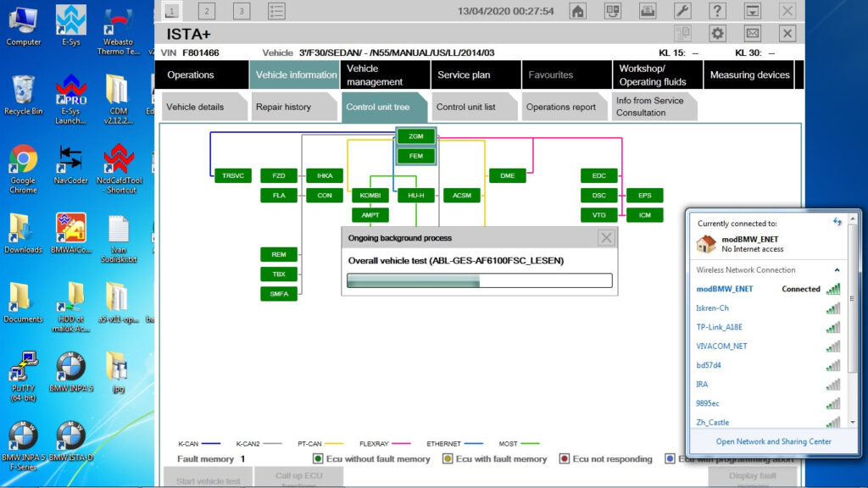Screen dimensions: 868x488
Task: Click the ICM control unit node
Action: pyautogui.click(x=645, y=215)
